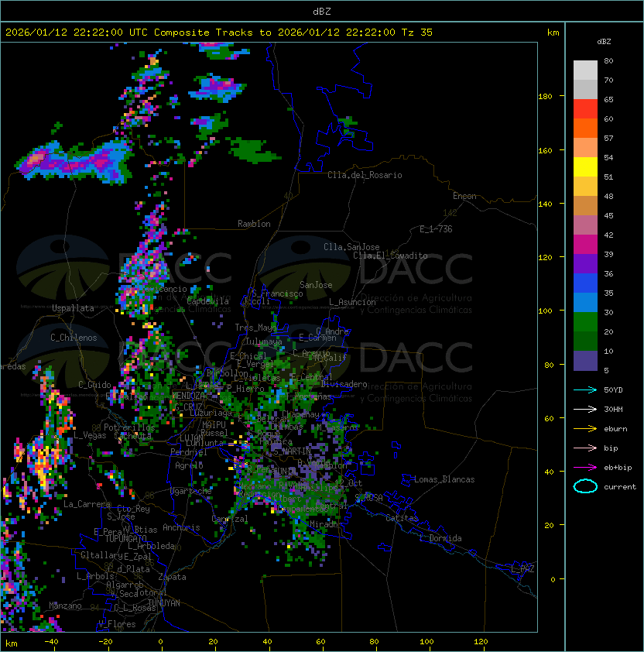Click the 140 km vertical axis tick
The height and width of the screenshot is (652, 644).
(x=545, y=204)
